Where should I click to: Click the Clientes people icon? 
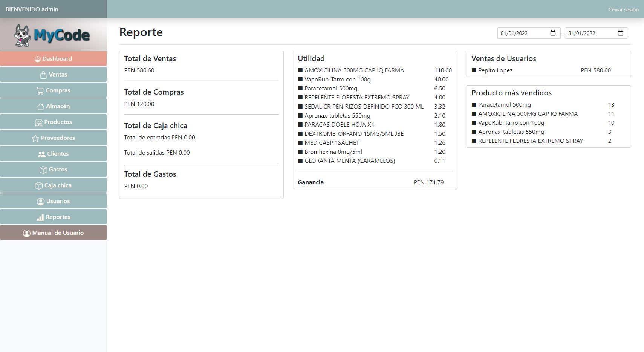tap(41, 154)
